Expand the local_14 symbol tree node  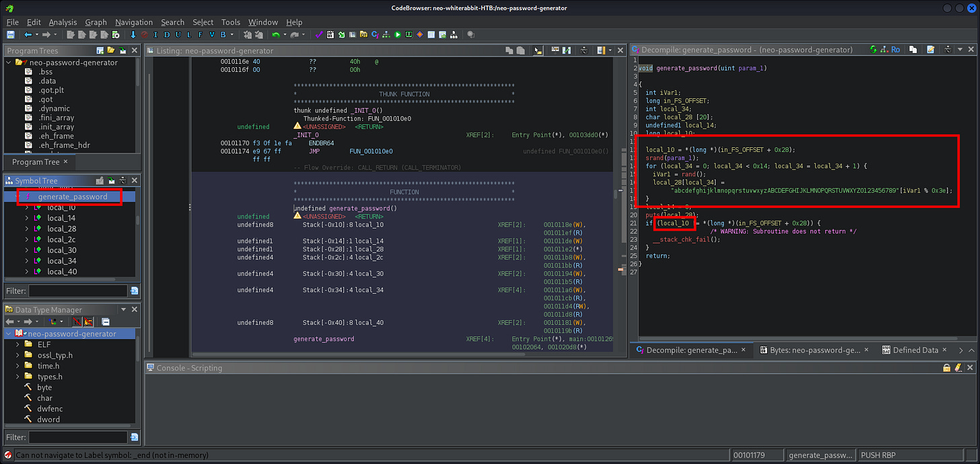pyautogui.click(x=27, y=218)
